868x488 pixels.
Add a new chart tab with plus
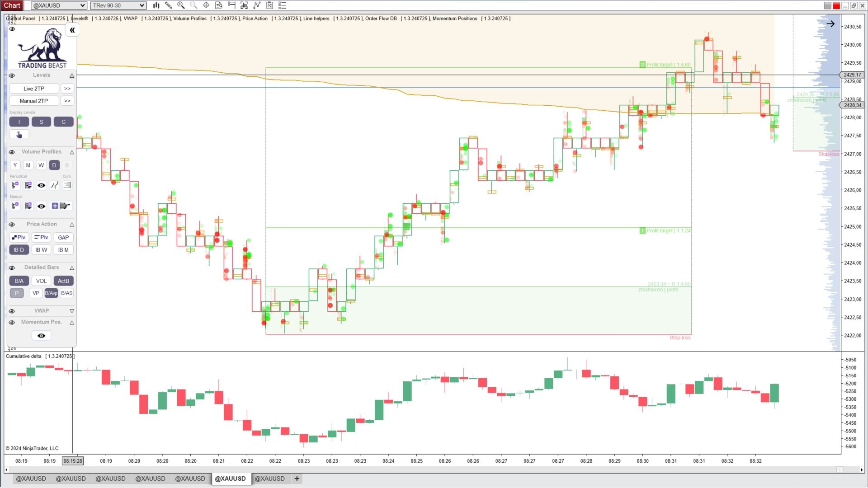click(297, 479)
